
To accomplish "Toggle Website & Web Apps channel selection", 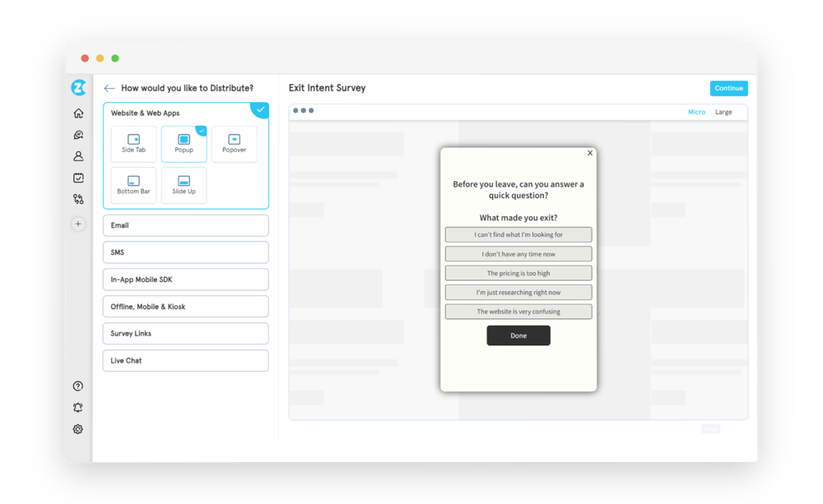I will pos(260,109).
